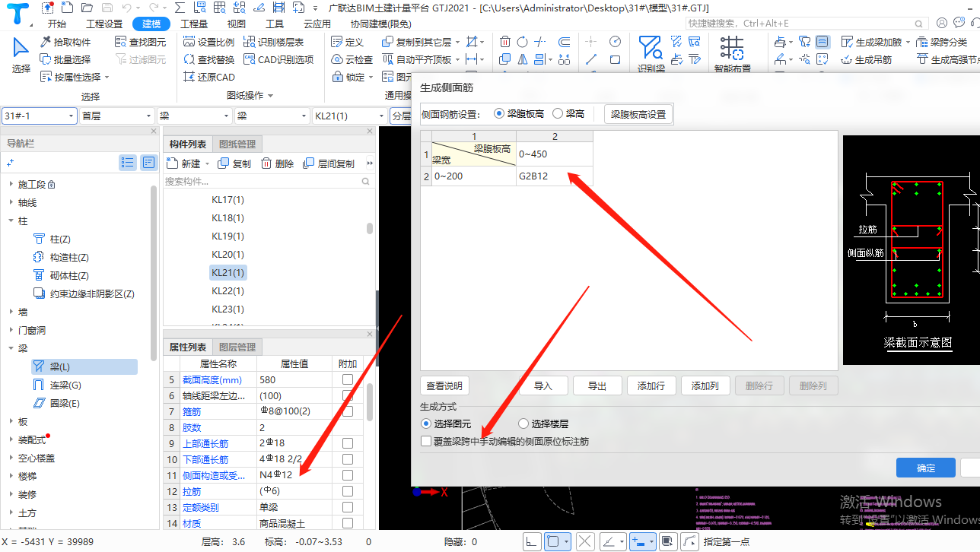
Task: Click the CAD识别选项 tool
Action: pos(278,59)
